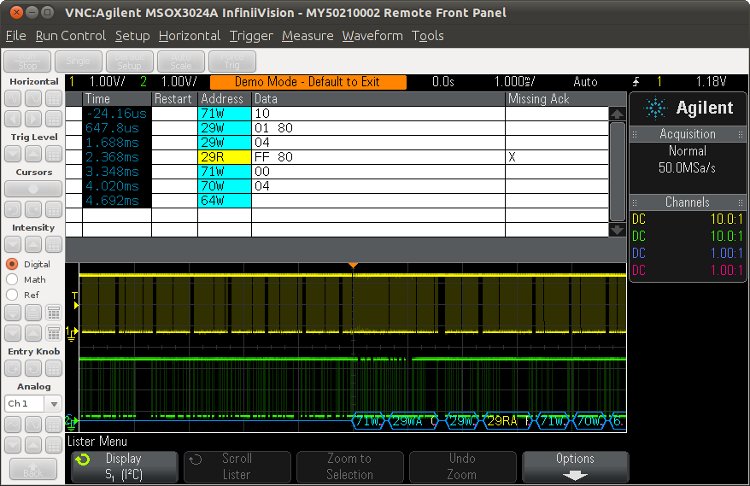Open the Display S1 (I²C) softkey
This screenshot has width=750, height=486.
[x=124, y=467]
